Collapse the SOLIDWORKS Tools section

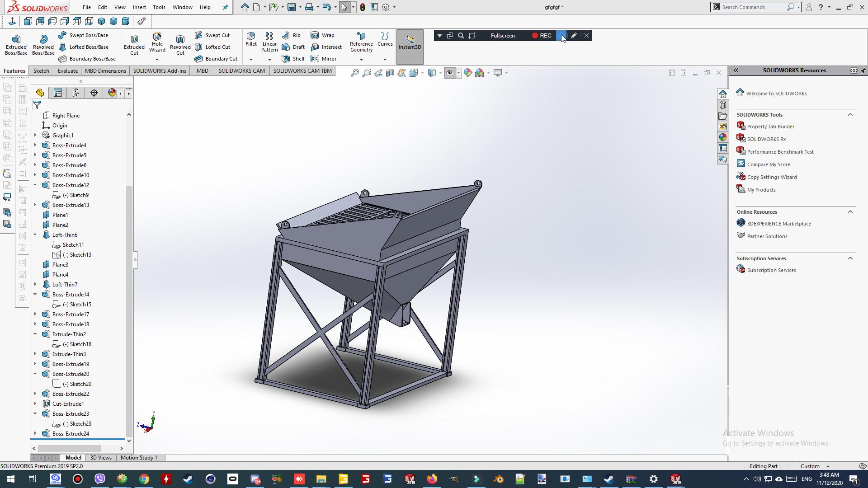tap(850, 115)
